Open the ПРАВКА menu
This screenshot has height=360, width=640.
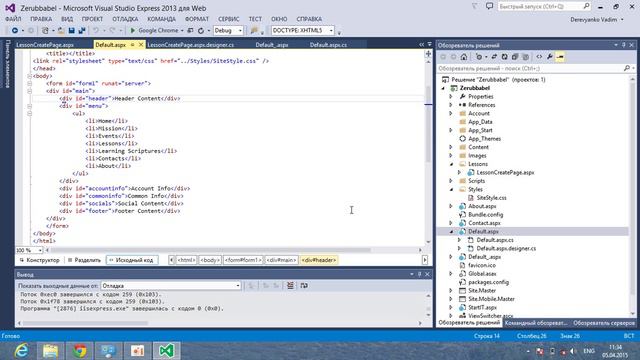[41, 19]
